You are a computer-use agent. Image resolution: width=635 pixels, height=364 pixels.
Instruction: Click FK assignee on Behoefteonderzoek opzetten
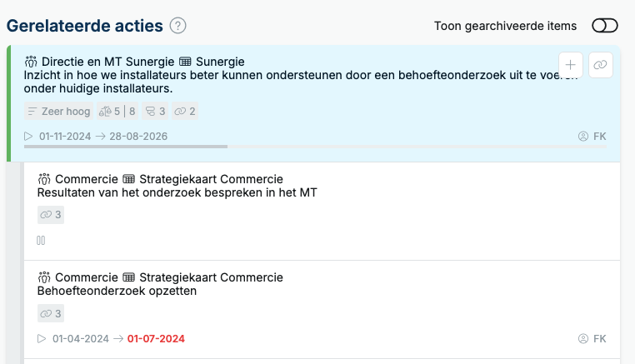tap(592, 339)
